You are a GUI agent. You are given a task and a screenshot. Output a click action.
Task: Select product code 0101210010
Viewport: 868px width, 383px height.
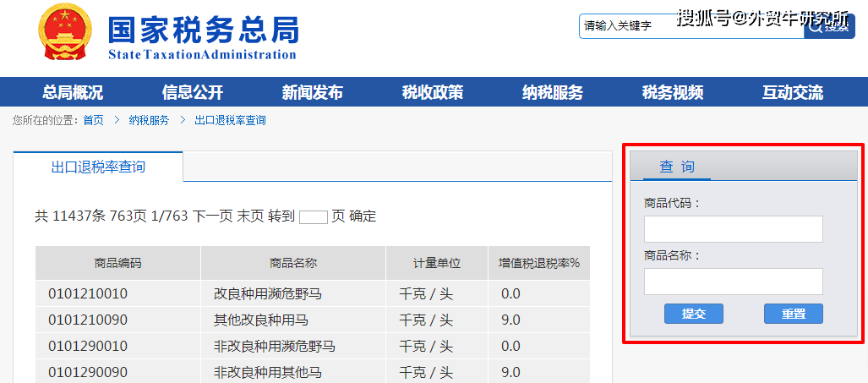click(x=88, y=294)
